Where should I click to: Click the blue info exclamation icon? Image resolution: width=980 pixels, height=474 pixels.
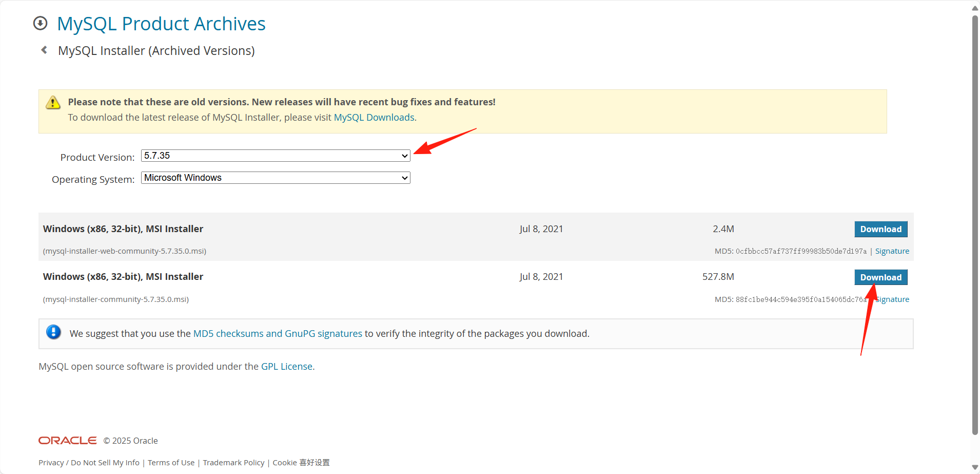pyautogui.click(x=53, y=332)
